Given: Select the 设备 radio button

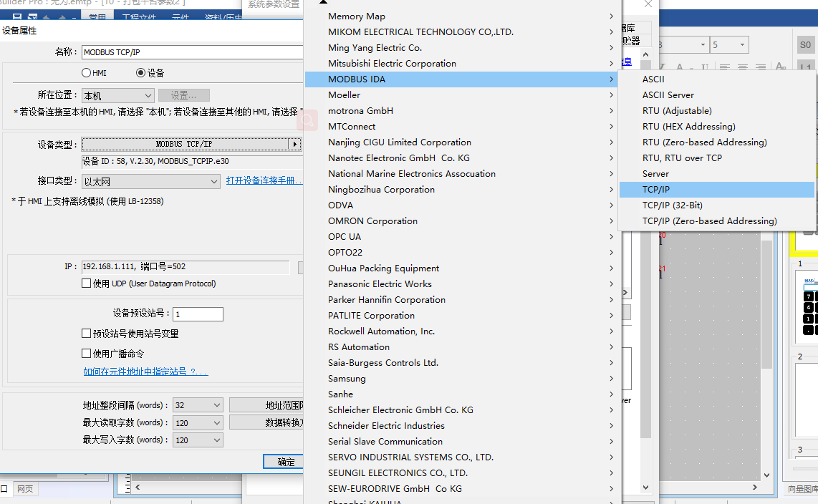Looking at the screenshot, I should [x=140, y=73].
